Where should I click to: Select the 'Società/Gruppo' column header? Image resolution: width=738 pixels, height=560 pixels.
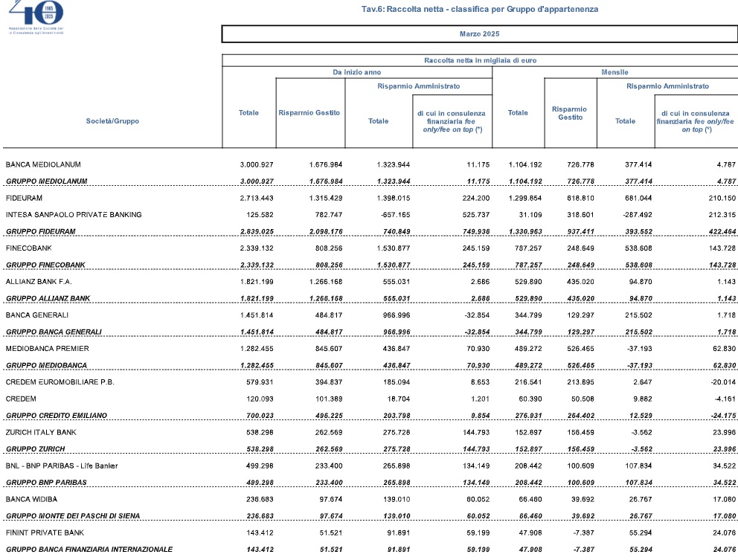pyautogui.click(x=112, y=121)
